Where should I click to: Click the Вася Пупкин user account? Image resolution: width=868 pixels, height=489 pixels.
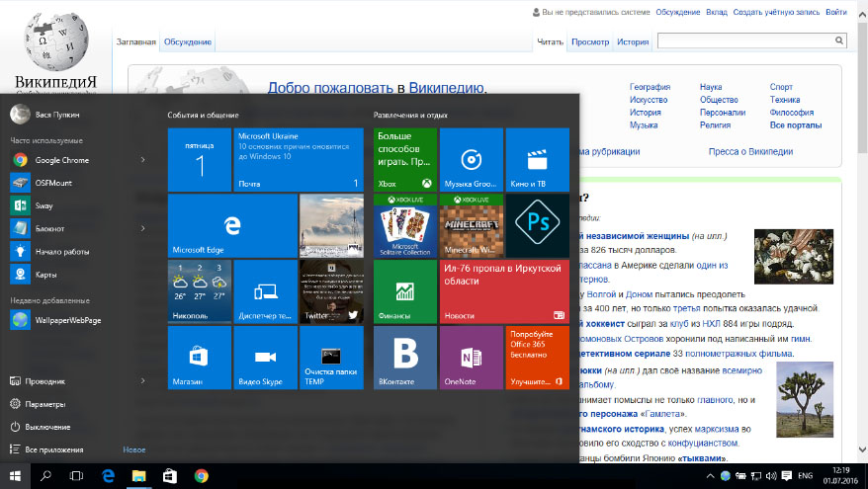click(x=44, y=114)
